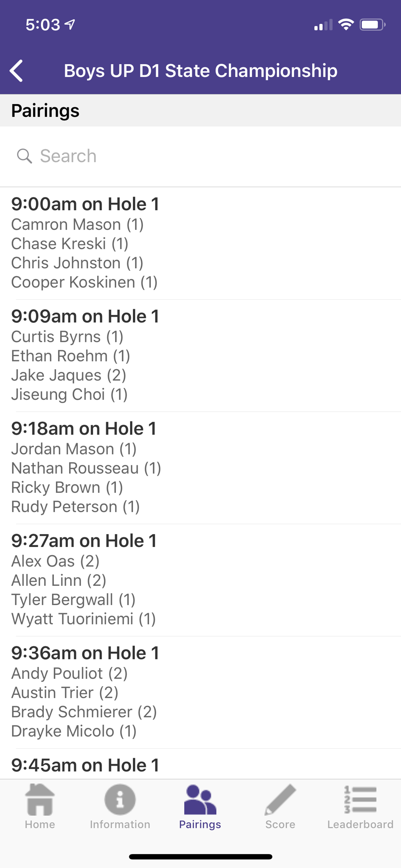Type in the Search field

(x=202, y=156)
